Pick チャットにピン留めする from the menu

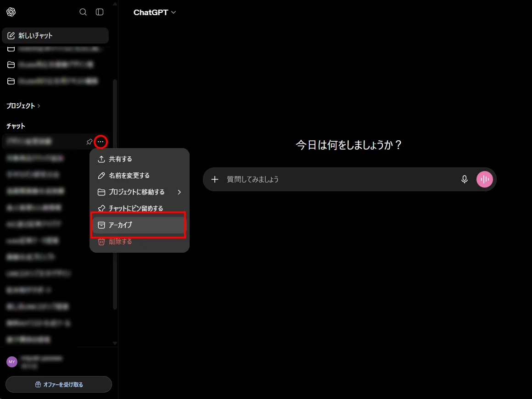139,209
